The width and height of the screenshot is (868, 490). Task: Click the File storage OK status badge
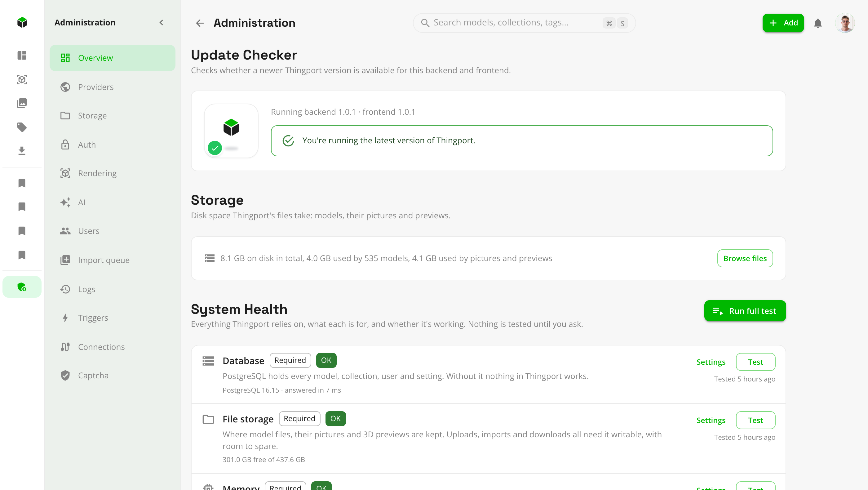point(336,419)
